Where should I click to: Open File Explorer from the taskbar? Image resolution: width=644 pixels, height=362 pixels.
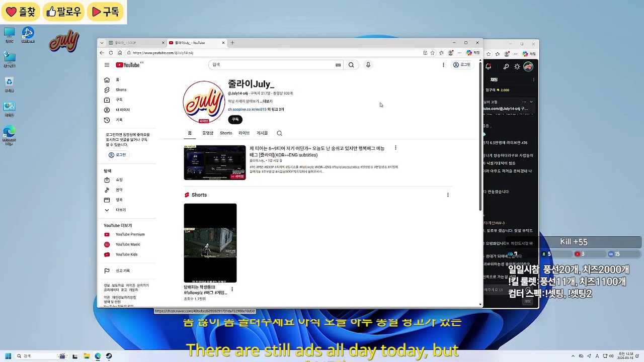click(87, 356)
